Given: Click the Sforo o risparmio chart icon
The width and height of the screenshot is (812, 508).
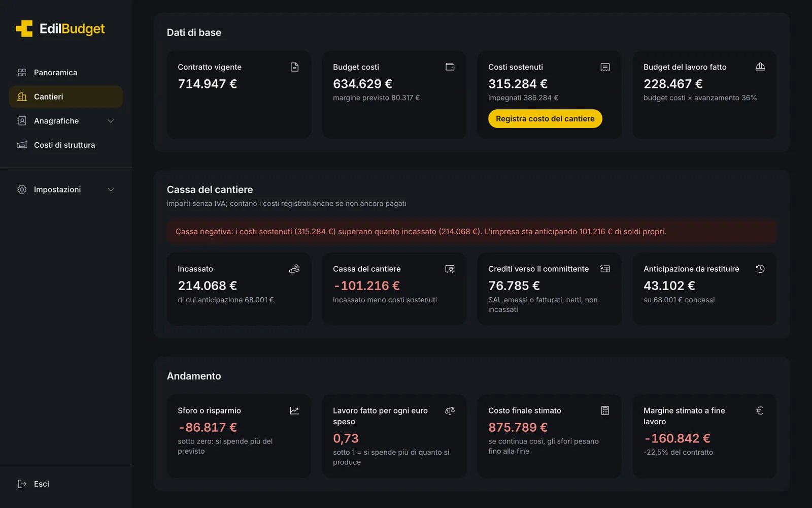Looking at the screenshot, I should coord(294,410).
